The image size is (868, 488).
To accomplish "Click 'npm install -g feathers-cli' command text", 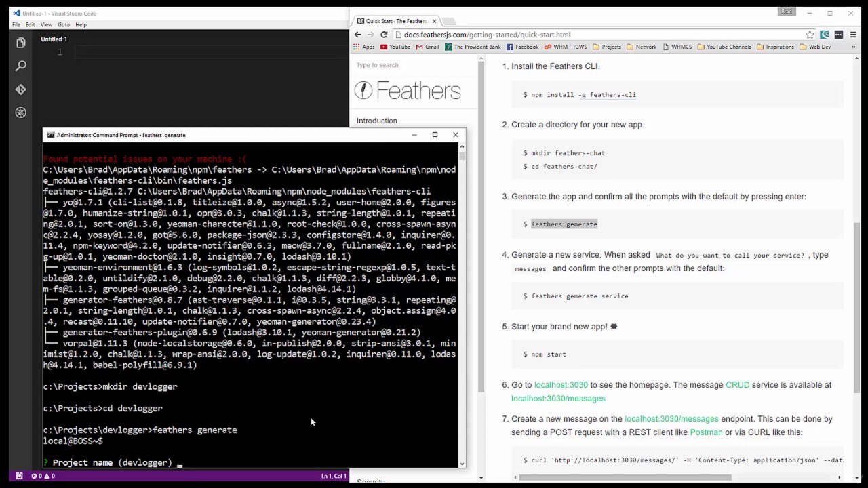I will coord(583,95).
